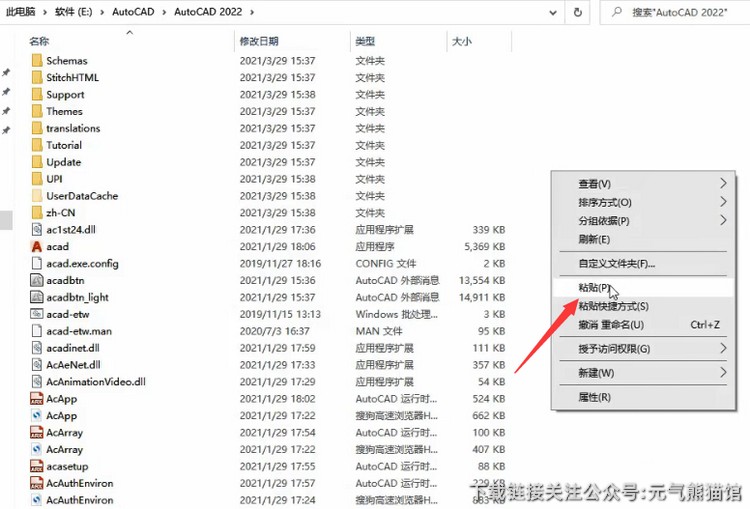Image resolution: width=750 pixels, height=509 pixels.
Task: Open the zh-CN folder entry
Action: (60, 213)
